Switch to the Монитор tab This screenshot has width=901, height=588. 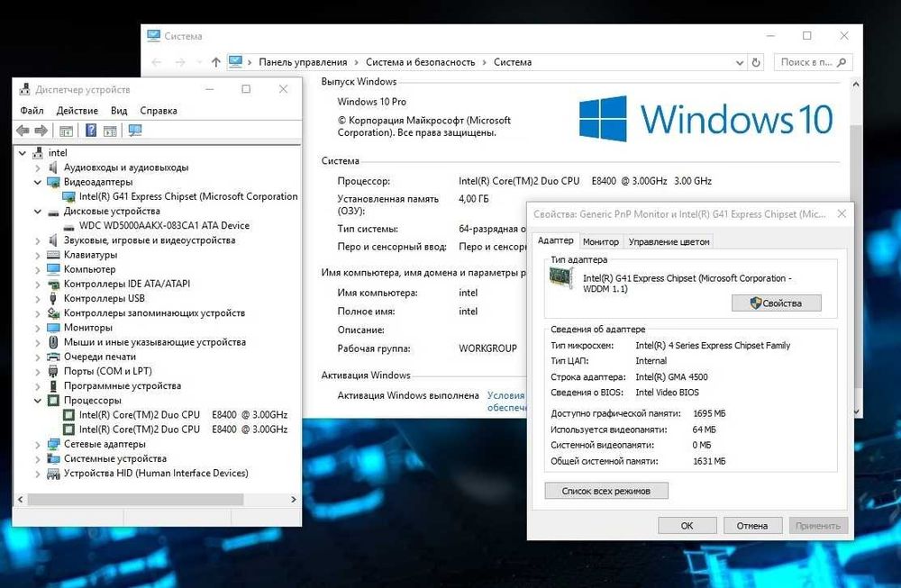tap(600, 241)
